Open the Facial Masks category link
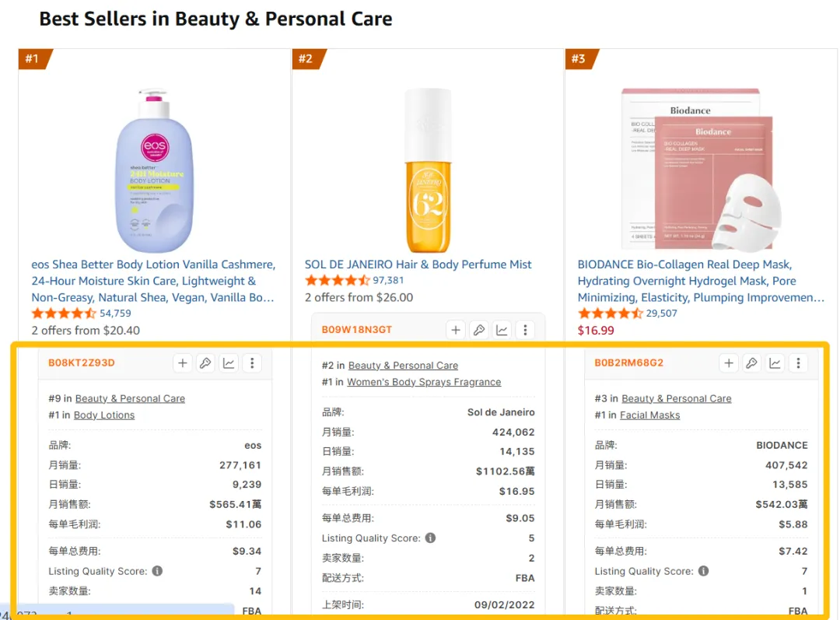 coord(649,415)
